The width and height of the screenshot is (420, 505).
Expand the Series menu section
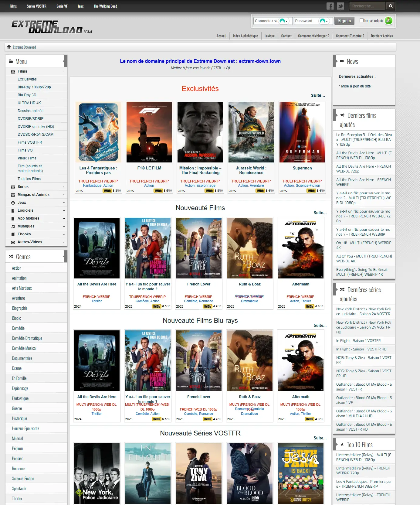point(63,187)
